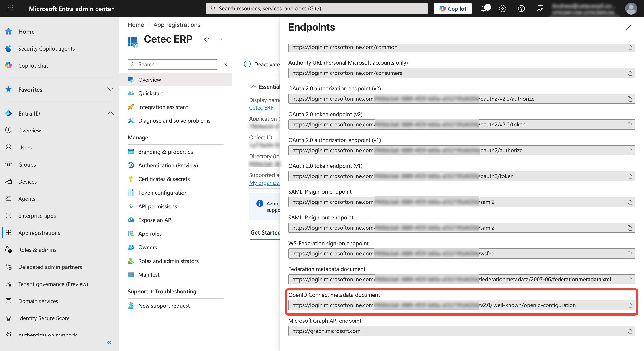Image resolution: width=644 pixels, height=351 pixels.
Task: Copy the consumers Authority URL
Action: tap(630, 73)
